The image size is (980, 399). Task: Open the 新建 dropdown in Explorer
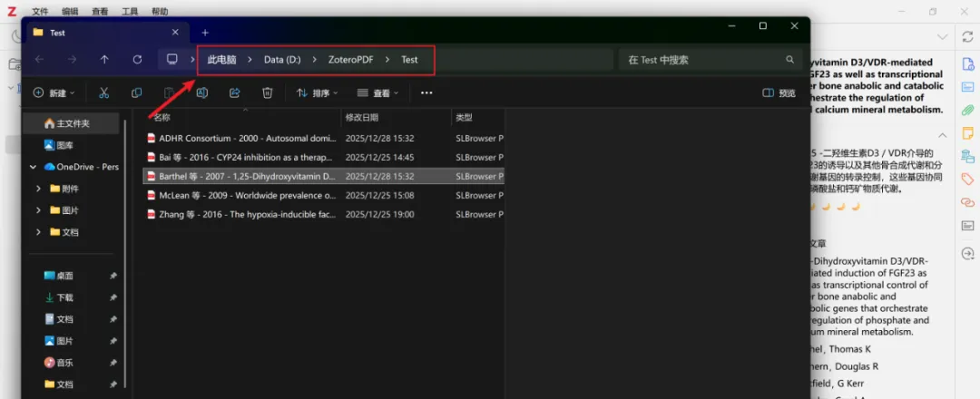(54, 92)
